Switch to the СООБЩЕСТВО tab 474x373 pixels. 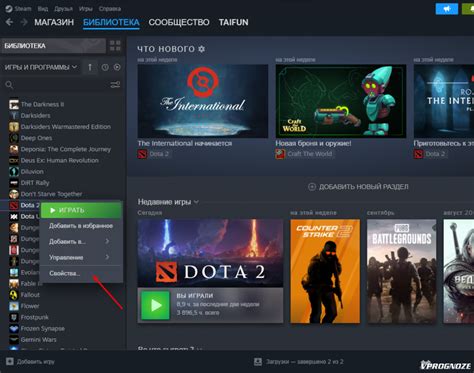[x=179, y=22]
